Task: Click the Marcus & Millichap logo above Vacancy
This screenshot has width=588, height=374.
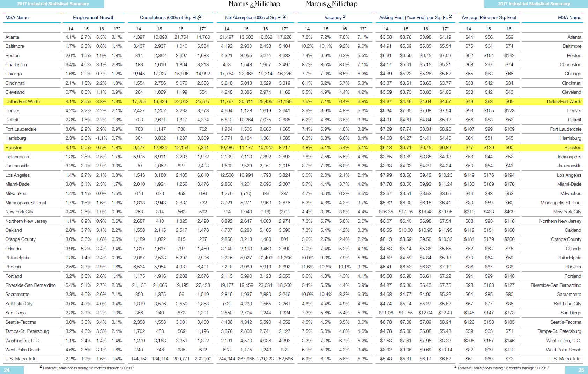Action: click(332, 4)
